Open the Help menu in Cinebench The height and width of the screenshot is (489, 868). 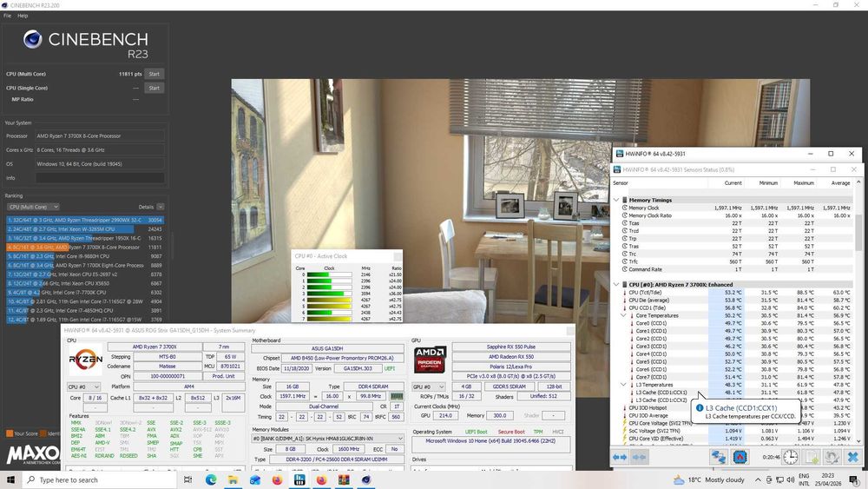23,16
